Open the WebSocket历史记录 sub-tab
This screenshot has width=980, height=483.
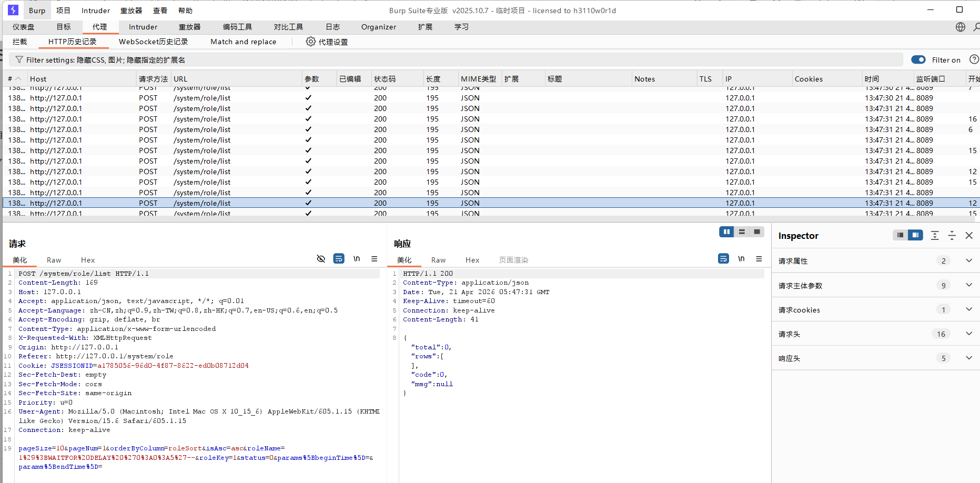(153, 42)
